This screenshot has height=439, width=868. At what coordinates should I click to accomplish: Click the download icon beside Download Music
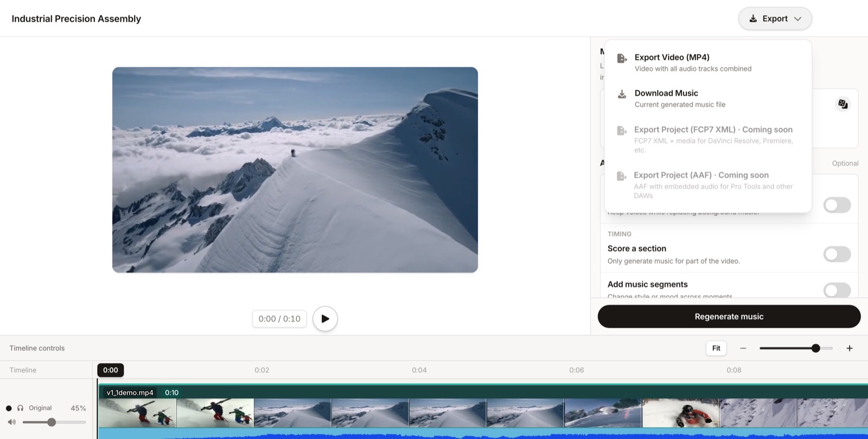pos(622,94)
